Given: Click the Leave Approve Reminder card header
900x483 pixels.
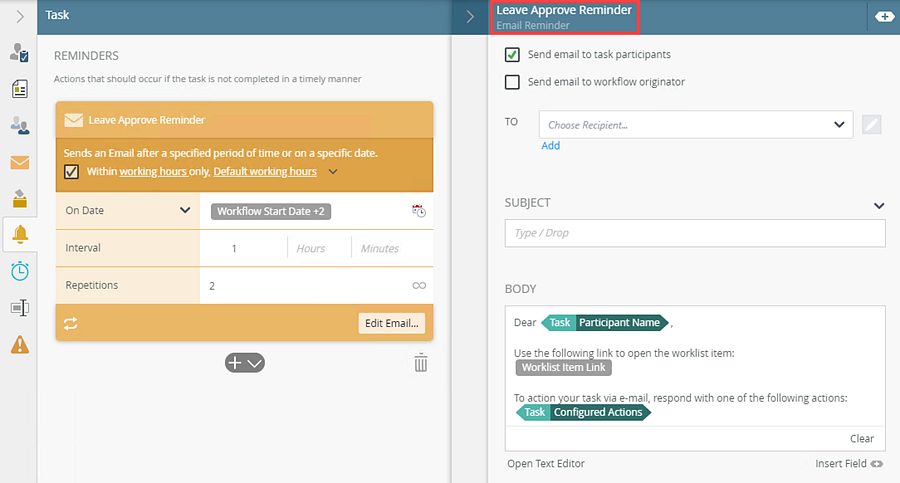Looking at the screenshot, I should (245, 120).
